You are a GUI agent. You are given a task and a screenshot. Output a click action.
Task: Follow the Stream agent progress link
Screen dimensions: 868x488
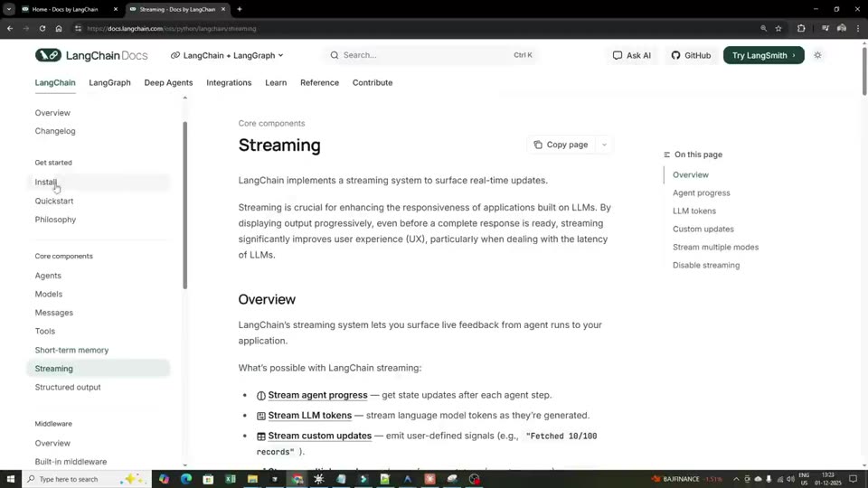pyautogui.click(x=317, y=395)
